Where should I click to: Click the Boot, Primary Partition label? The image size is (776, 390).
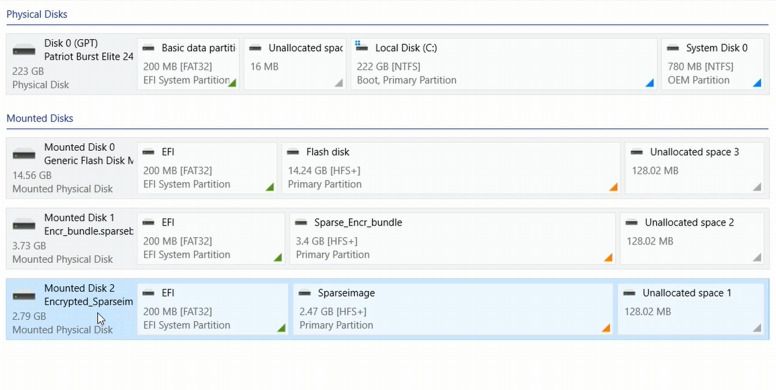(x=407, y=80)
